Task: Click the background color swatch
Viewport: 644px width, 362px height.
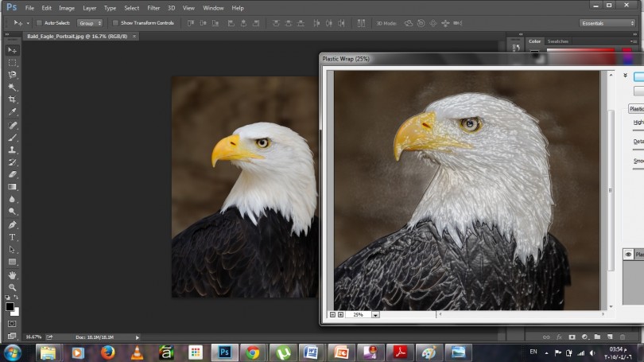Action: [17, 313]
